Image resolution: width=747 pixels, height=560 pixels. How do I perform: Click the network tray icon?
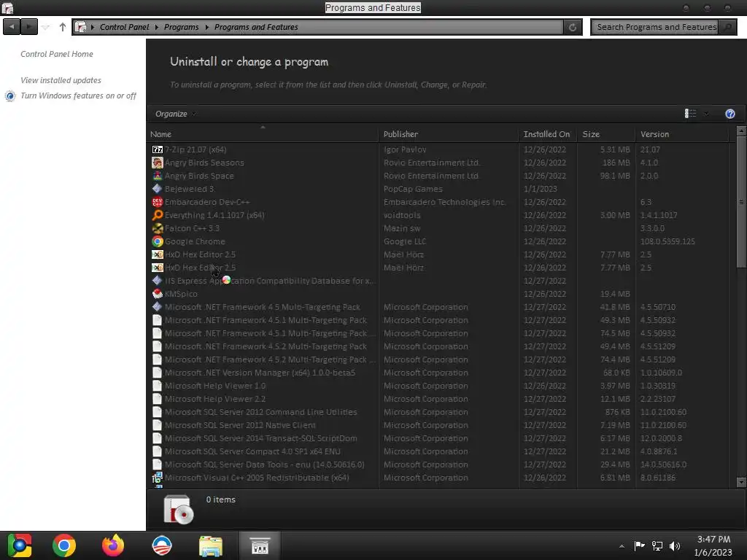click(x=657, y=546)
